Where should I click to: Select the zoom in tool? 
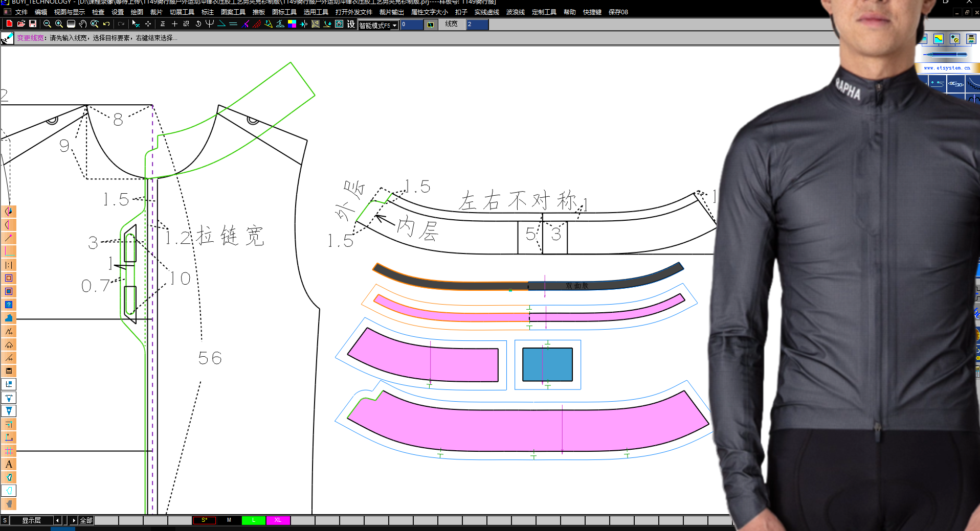pyautogui.click(x=58, y=24)
